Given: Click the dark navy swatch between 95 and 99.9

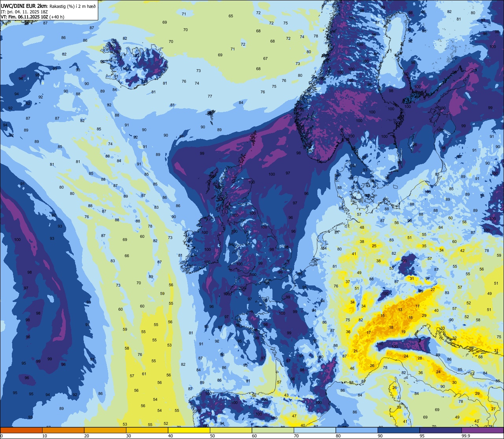Looking at the screenshot, I should point(441,430).
